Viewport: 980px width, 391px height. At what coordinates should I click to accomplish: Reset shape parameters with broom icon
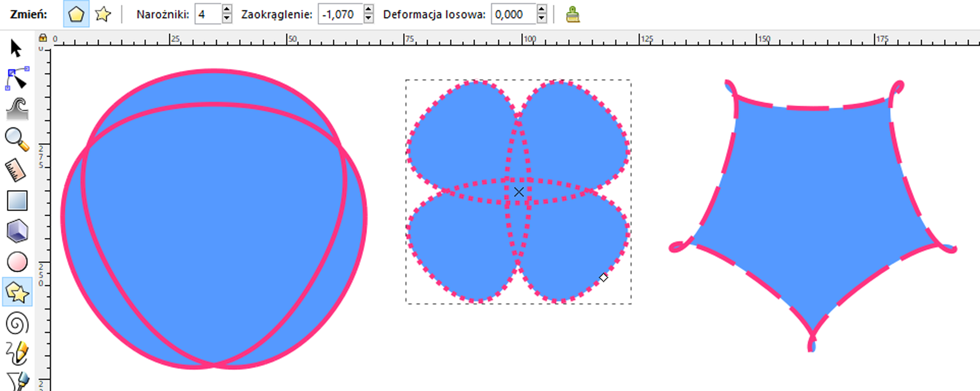click(573, 14)
